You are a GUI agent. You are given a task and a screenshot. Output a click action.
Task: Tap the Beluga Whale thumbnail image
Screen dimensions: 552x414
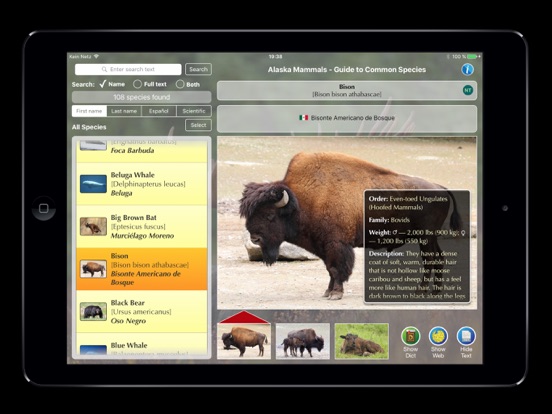pyautogui.click(x=93, y=184)
